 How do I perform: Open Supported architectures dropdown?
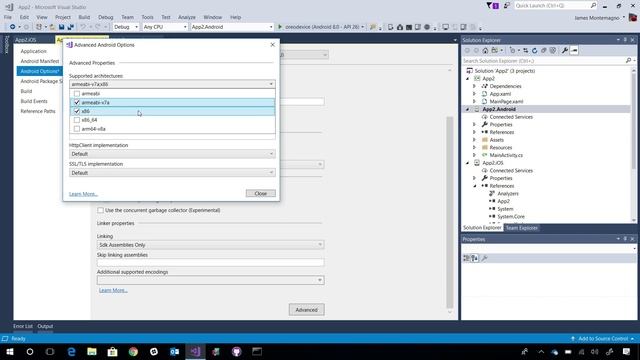point(172,84)
